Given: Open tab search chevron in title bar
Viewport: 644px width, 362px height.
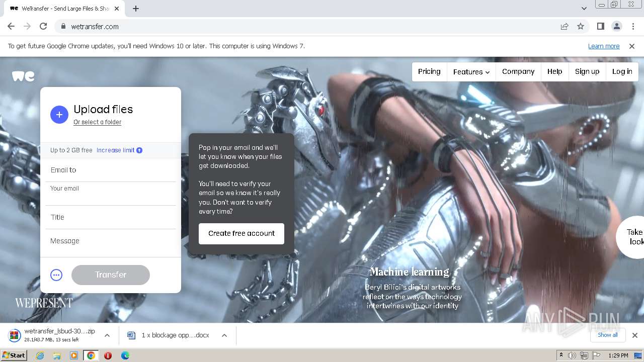Looking at the screenshot, I should [x=584, y=9].
